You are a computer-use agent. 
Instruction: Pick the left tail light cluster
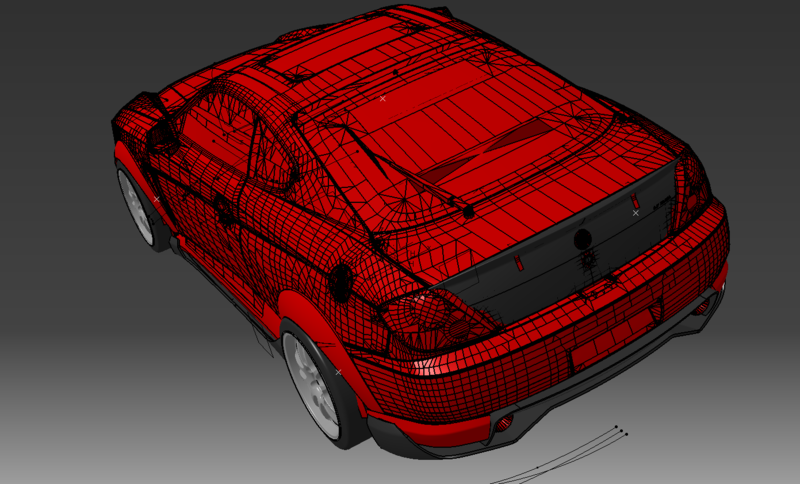[x=430, y=313]
